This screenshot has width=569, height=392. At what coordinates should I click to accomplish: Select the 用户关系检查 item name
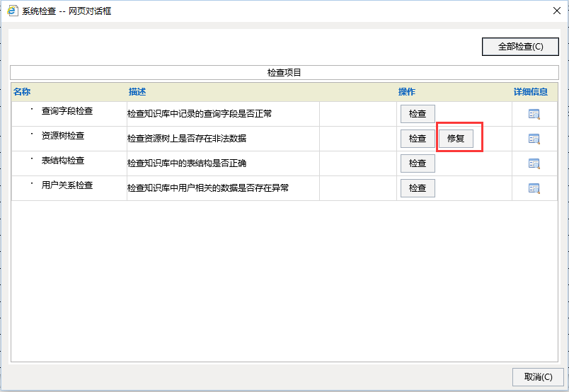point(67,185)
